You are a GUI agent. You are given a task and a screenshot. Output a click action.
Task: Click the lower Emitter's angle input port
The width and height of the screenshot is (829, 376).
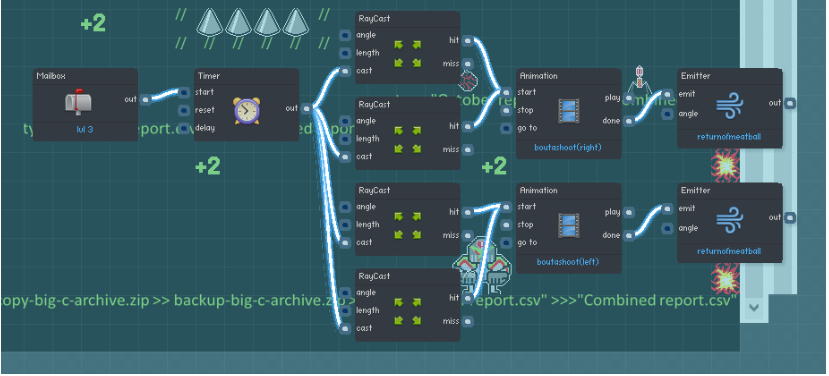coord(668,228)
